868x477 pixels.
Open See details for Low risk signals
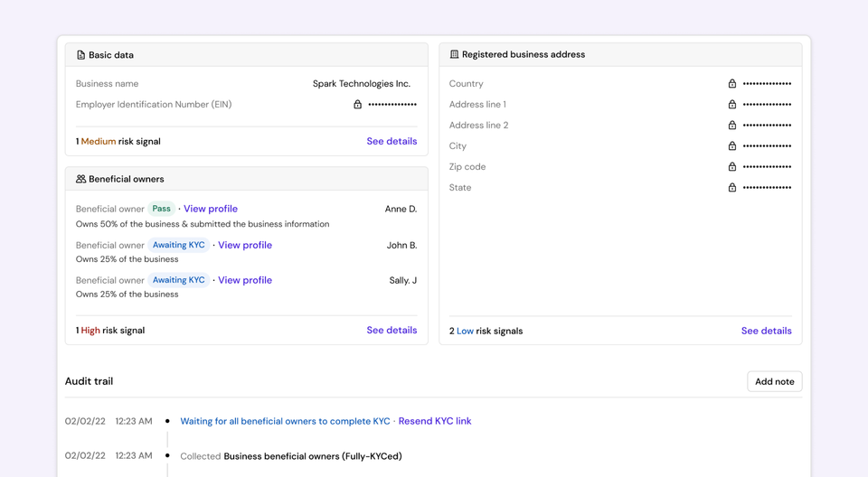click(x=767, y=331)
